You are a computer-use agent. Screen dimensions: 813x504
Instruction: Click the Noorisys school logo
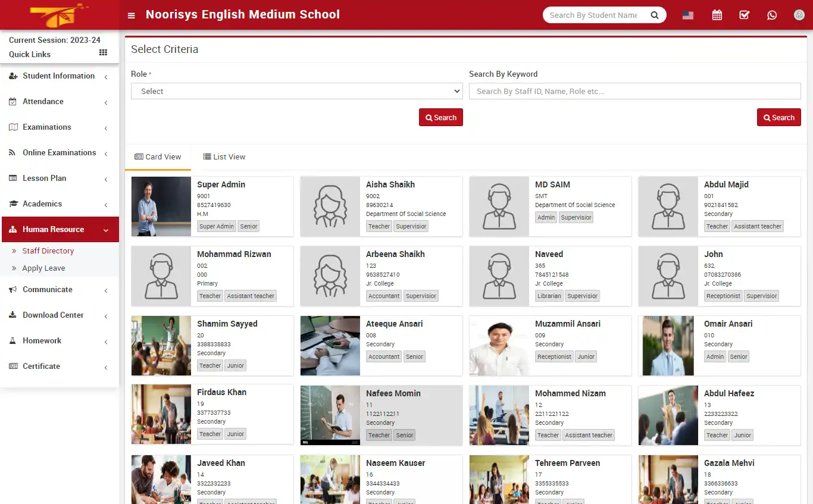(58, 14)
